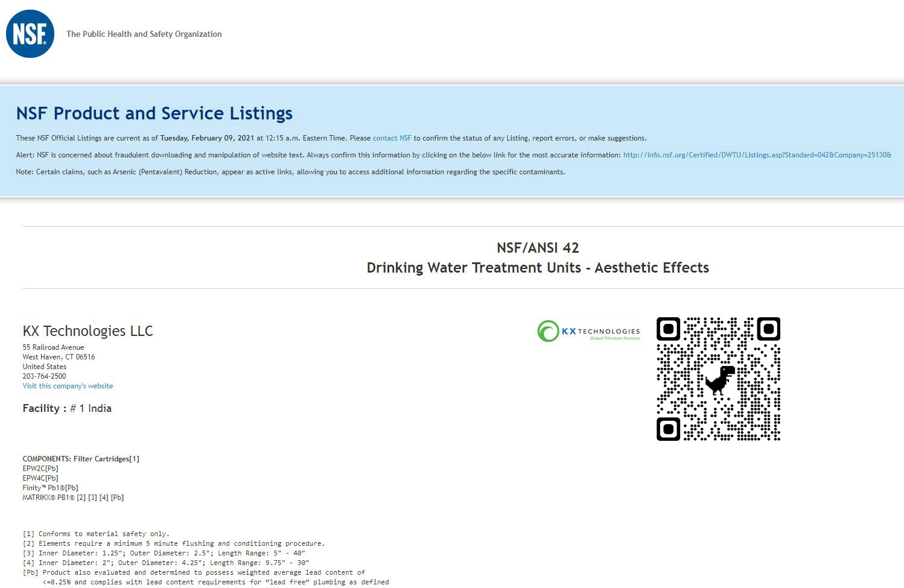The height and width of the screenshot is (588, 904).
Task: Click the QR code image
Action: [x=718, y=379]
